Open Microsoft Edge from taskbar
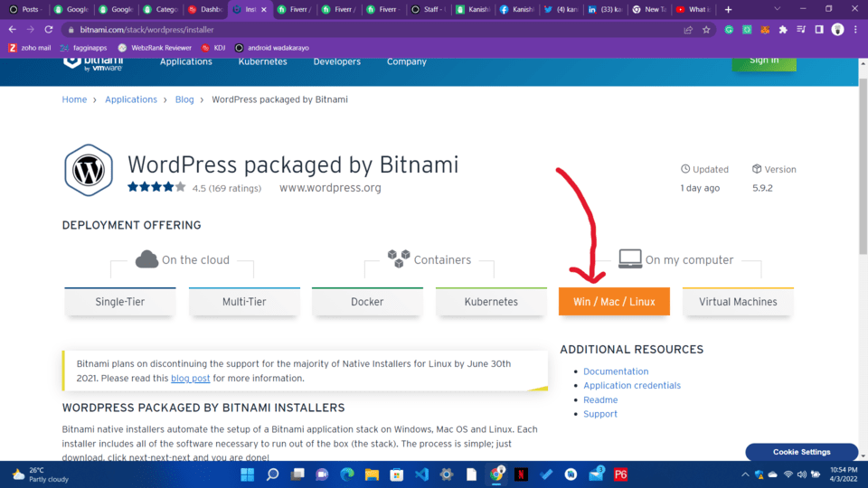The image size is (868, 488). click(347, 474)
